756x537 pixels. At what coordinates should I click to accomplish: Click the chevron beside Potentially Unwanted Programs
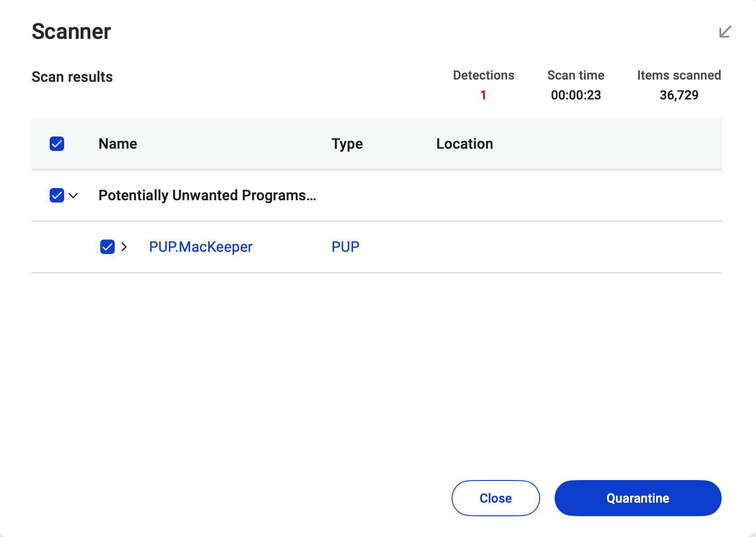pyautogui.click(x=74, y=196)
